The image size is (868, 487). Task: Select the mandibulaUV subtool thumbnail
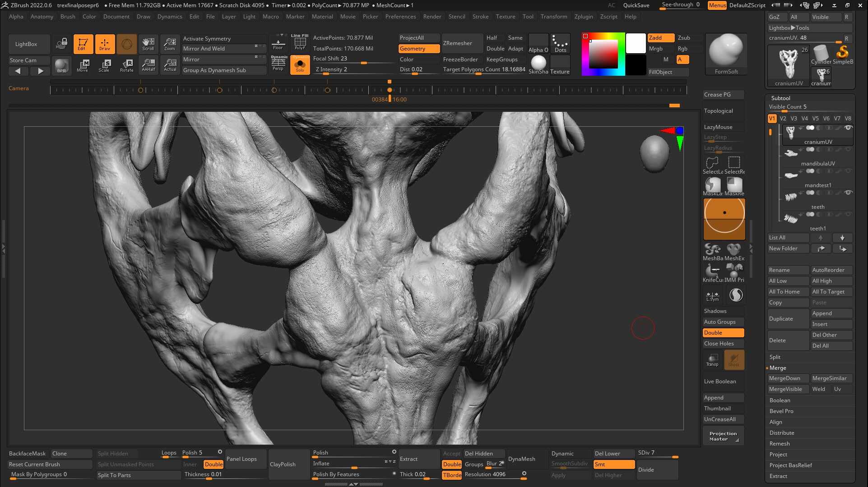point(791,154)
